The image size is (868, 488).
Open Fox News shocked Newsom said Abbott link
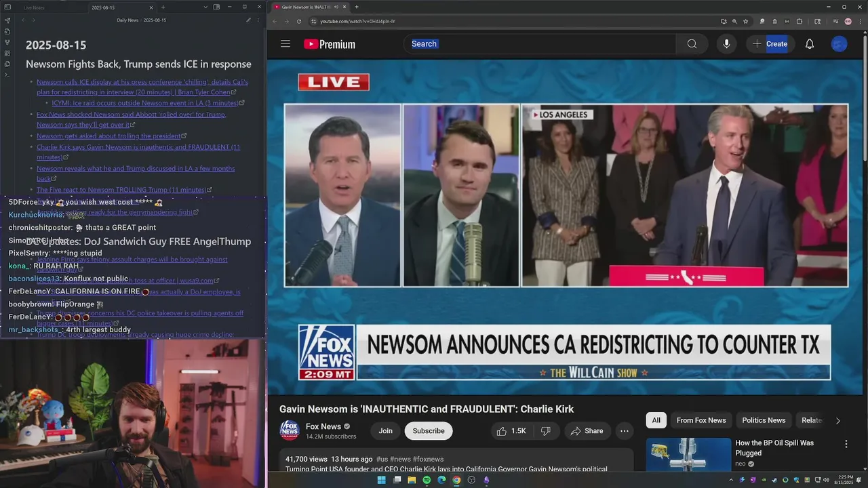pos(131,119)
